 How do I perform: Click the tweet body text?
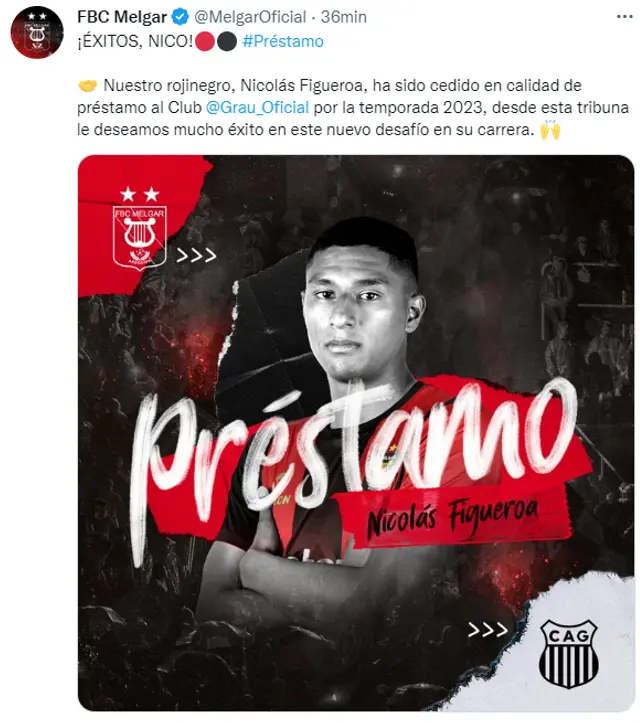(353, 107)
